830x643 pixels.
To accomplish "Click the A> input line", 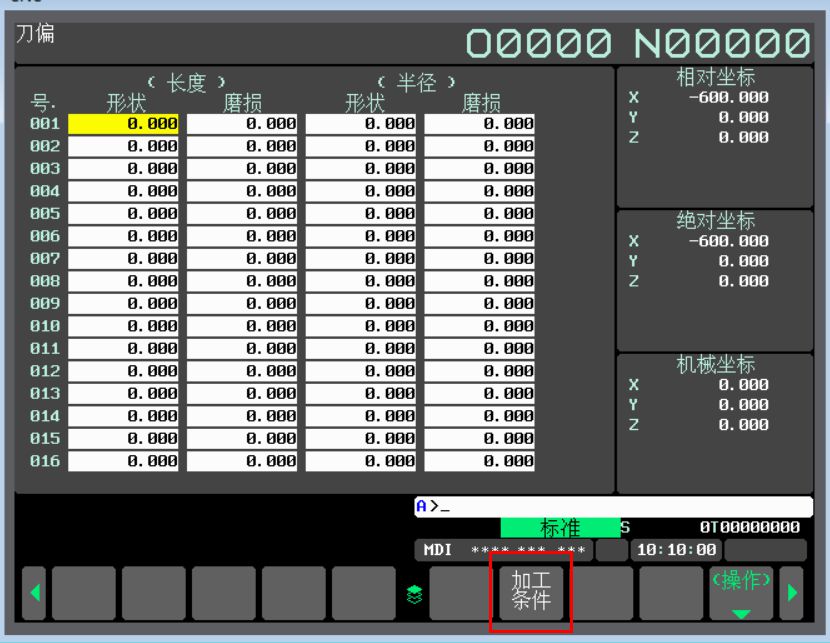I will point(614,506).
